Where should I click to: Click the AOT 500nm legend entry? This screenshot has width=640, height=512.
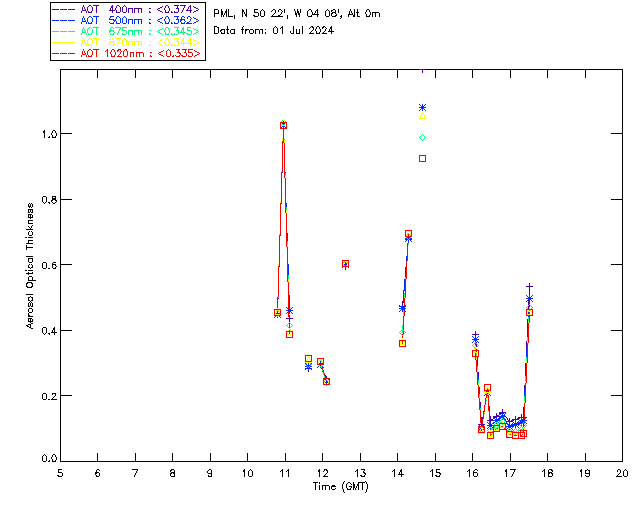click(x=127, y=20)
